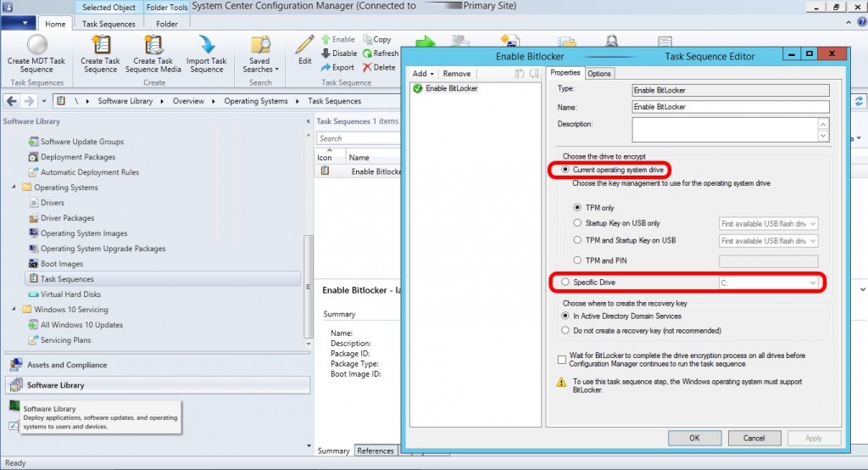
Task: Click Delete with red X icon
Action: coord(379,67)
